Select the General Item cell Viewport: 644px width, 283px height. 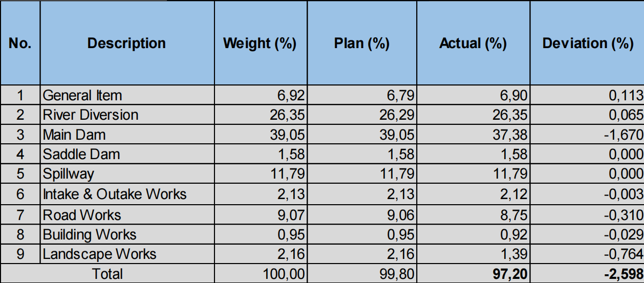(x=127, y=95)
